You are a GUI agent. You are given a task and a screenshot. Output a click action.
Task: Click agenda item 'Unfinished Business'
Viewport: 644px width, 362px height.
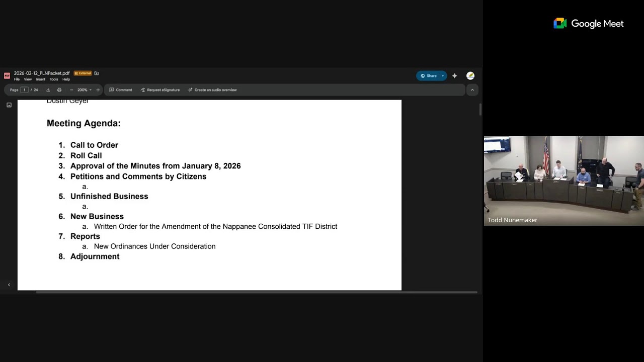(x=109, y=197)
